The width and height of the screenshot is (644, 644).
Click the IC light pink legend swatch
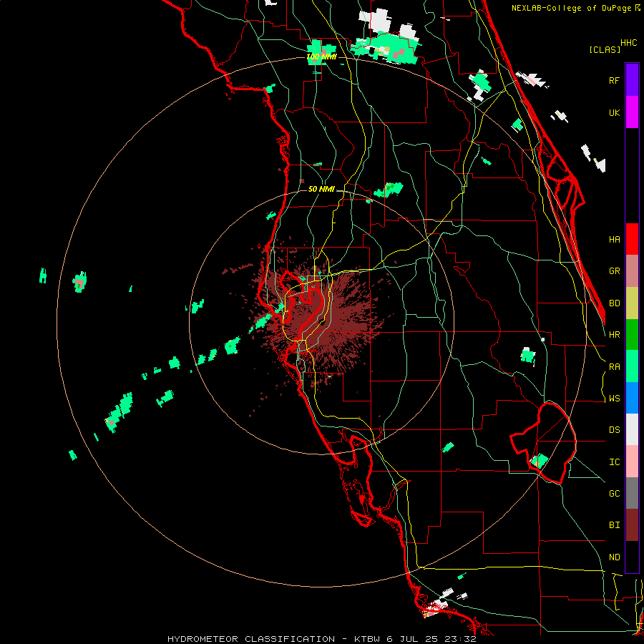(x=632, y=462)
